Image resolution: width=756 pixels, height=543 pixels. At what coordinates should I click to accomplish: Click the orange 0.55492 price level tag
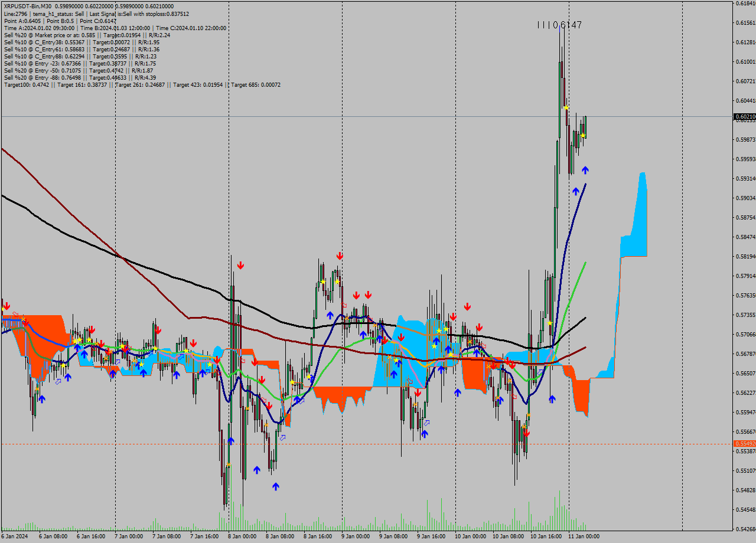click(744, 443)
